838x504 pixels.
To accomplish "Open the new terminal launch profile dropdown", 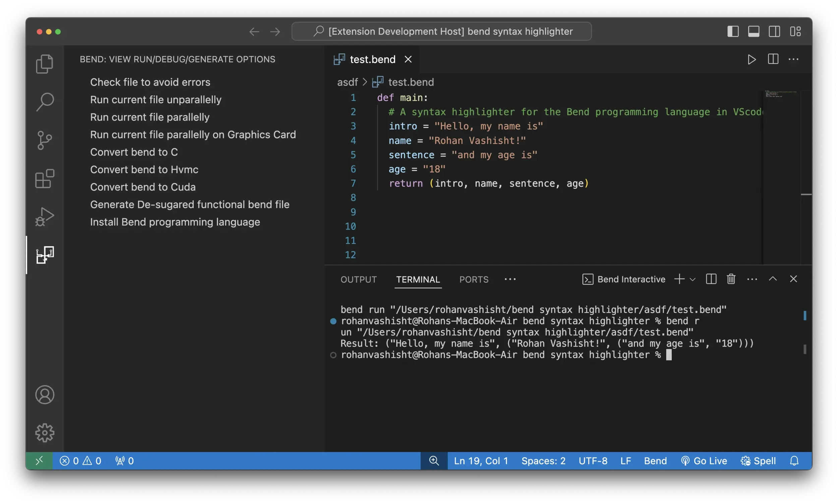I will (x=693, y=279).
